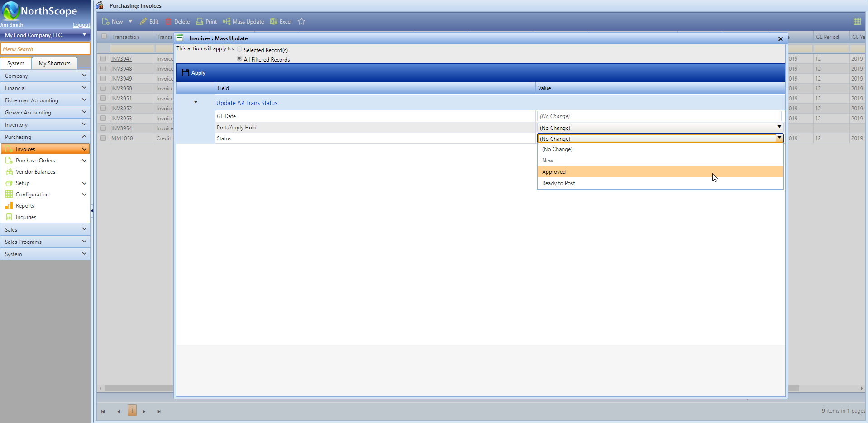Viewport: 868px width, 423px height.
Task: Select 'Ready to Post' from Status list
Action: point(558,183)
